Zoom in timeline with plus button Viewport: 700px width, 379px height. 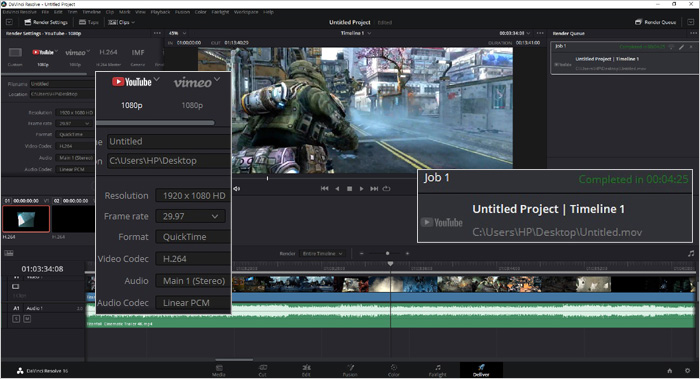407,254
